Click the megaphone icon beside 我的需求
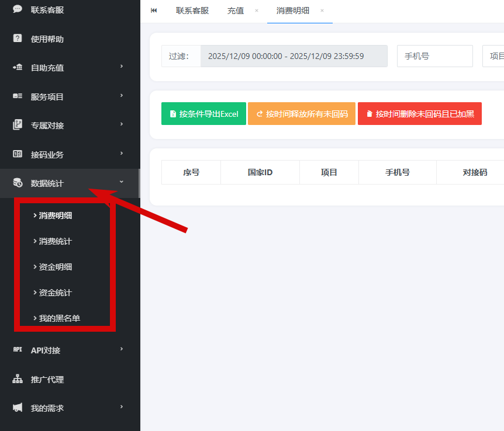This screenshot has height=431, width=504. (18, 408)
